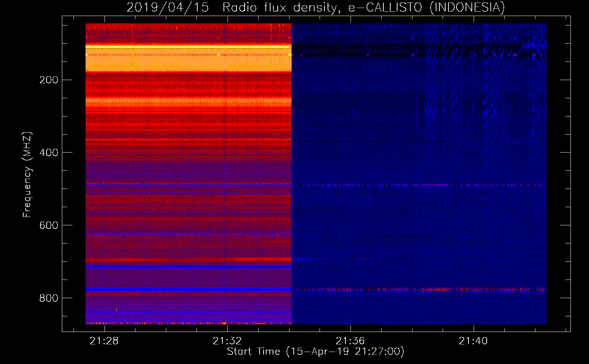This screenshot has width=589, height=364.
Task: Click the 21:36 time tick label
Action: (x=350, y=341)
